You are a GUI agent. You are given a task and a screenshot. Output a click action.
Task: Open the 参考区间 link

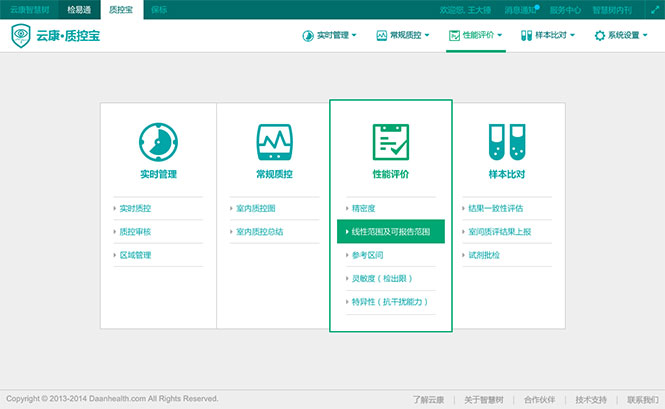pos(367,255)
